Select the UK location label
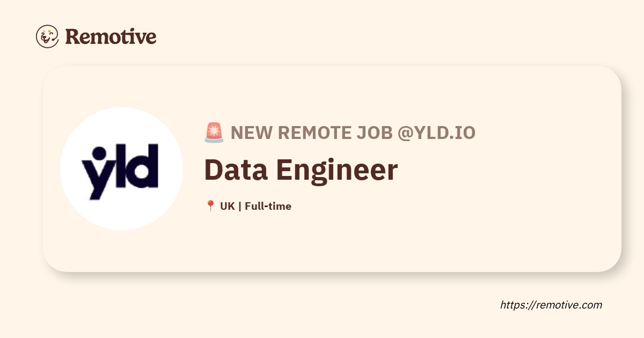The height and width of the screenshot is (338, 644). pos(227,206)
